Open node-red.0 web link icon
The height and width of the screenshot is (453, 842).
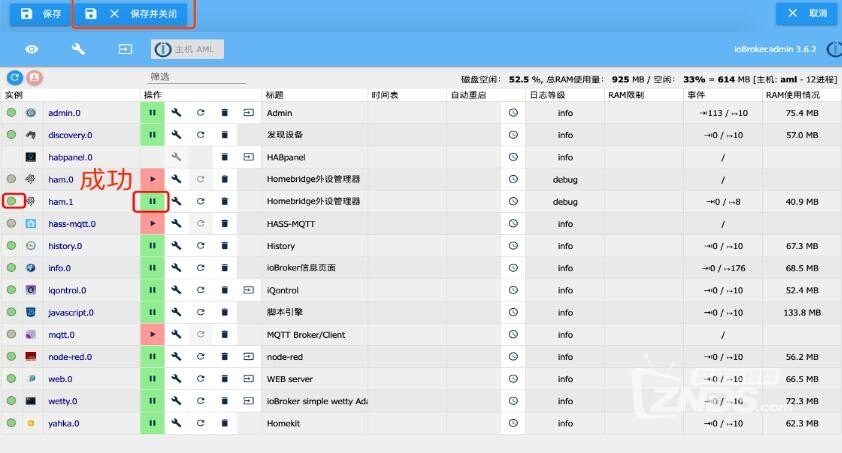click(x=248, y=356)
